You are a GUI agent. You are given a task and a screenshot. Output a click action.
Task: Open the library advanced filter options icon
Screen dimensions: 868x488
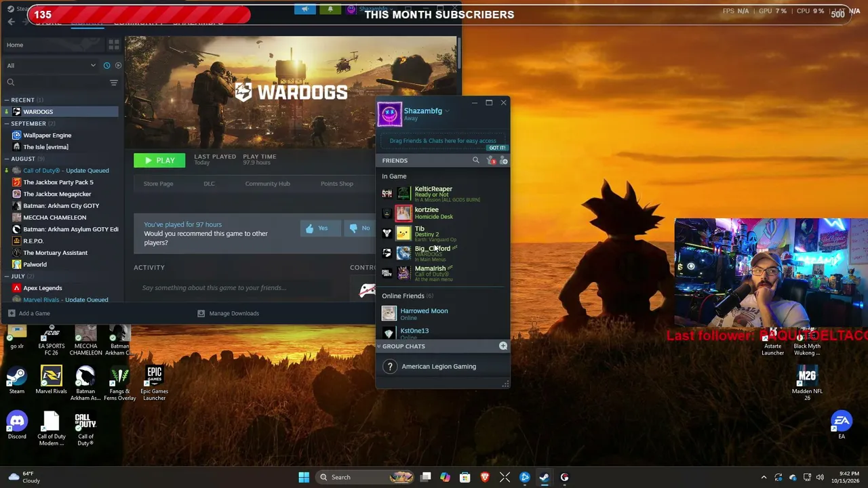(x=114, y=83)
